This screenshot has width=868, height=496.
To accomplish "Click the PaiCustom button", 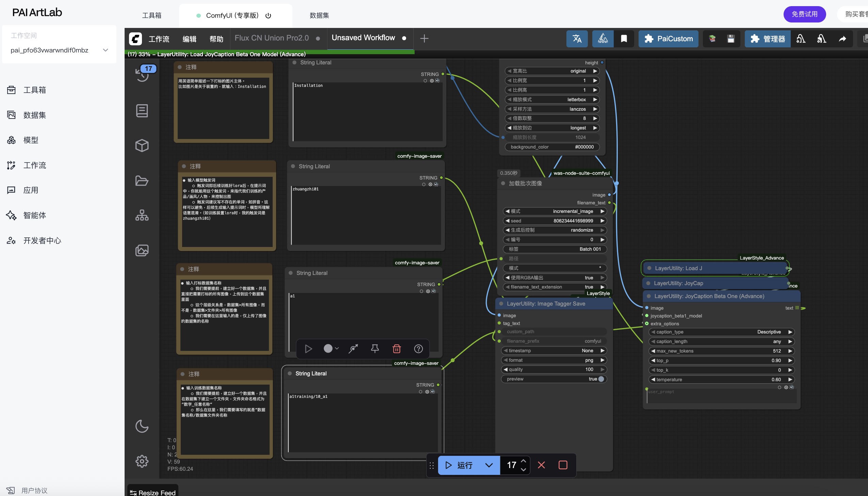I will pos(668,38).
